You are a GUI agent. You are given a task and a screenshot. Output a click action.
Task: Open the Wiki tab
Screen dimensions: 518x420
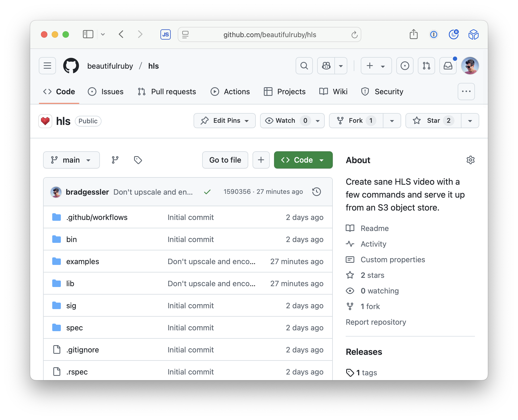(x=333, y=92)
